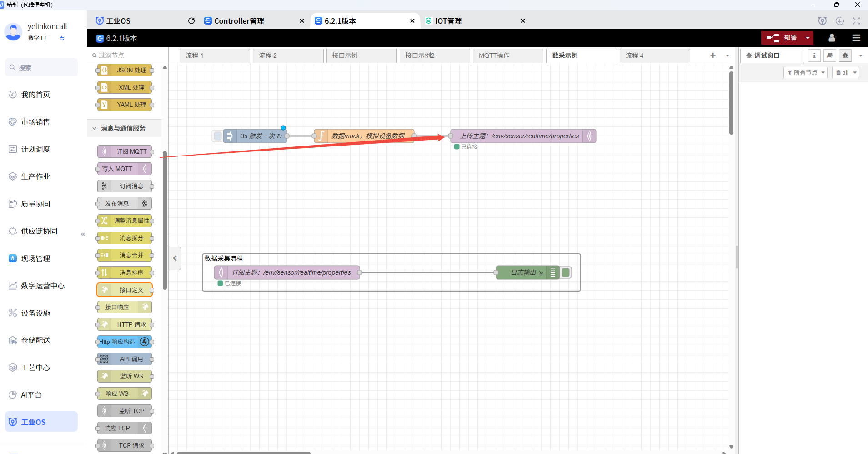The height and width of the screenshot is (454, 868).
Task: Click the Deploy (部署) button
Action: click(782, 38)
